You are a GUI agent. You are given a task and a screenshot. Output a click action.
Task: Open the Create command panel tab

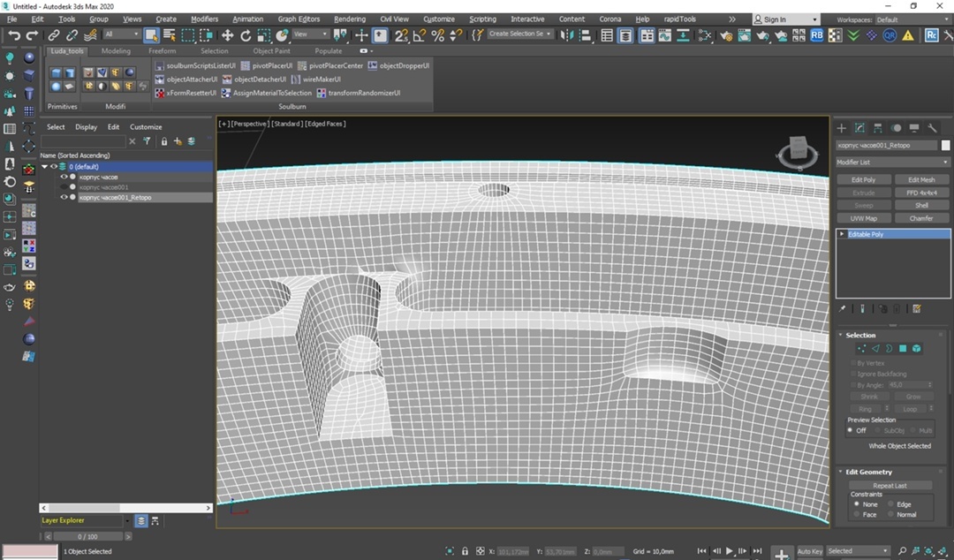click(842, 128)
